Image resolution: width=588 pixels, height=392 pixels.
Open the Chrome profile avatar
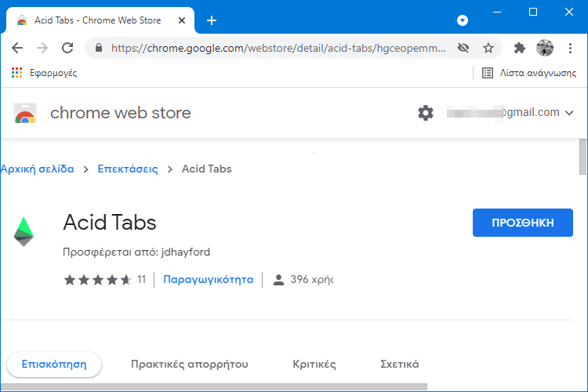(x=545, y=48)
